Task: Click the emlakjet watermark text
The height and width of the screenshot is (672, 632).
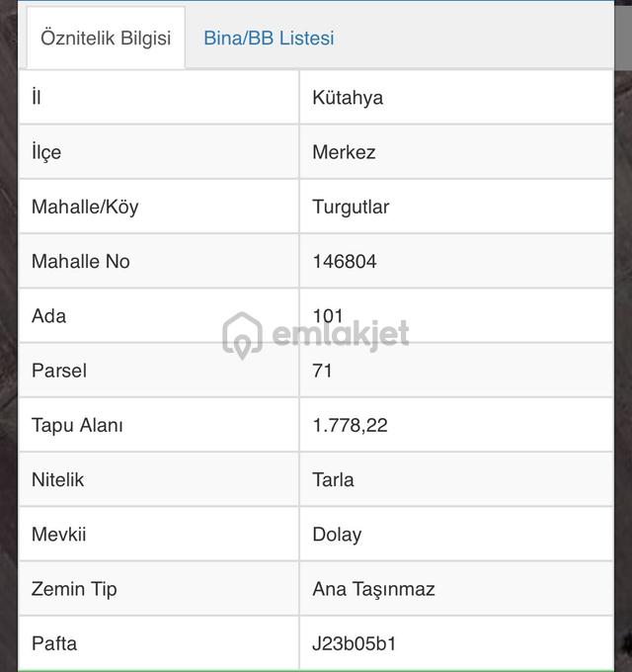Action: pyautogui.click(x=341, y=334)
